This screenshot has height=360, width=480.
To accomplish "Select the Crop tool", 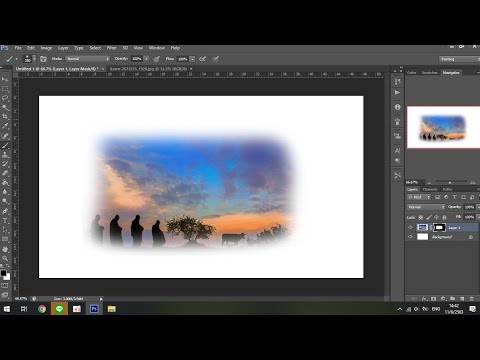I will tap(5, 117).
